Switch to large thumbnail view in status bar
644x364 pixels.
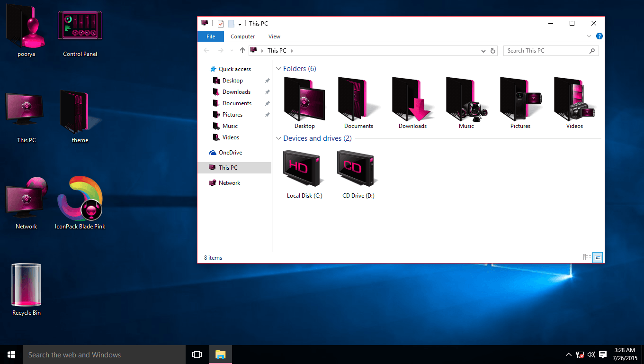click(598, 257)
